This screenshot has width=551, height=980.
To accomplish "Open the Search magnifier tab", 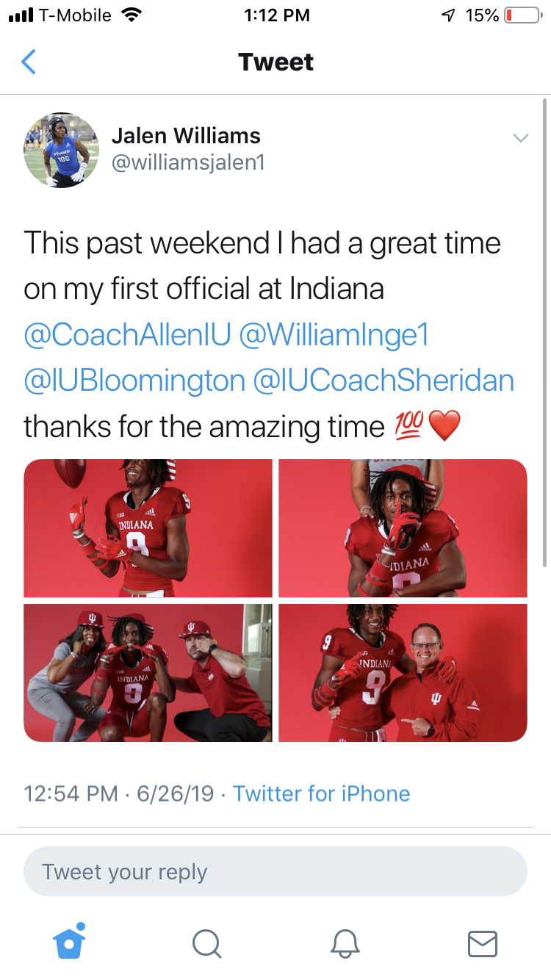I will tap(206, 943).
